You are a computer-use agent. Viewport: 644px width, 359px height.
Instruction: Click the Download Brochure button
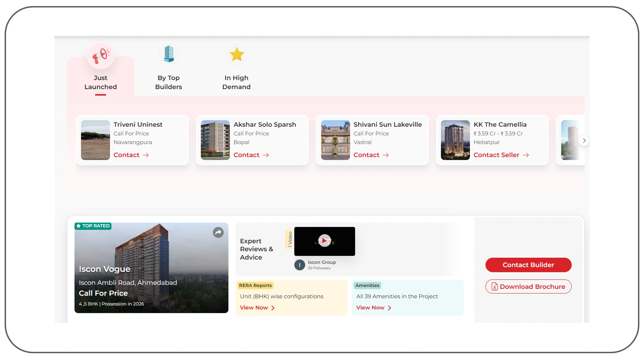tap(528, 287)
